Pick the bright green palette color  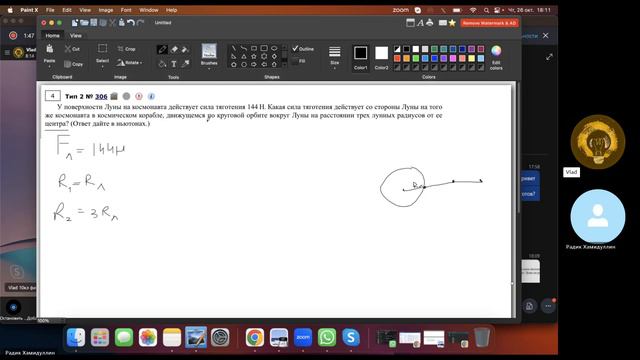coord(416,58)
